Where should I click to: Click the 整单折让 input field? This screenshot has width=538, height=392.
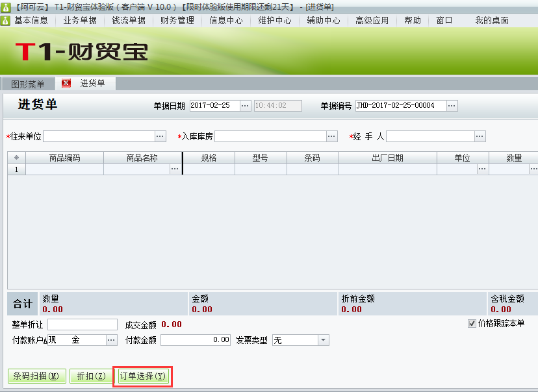[x=83, y=325]
